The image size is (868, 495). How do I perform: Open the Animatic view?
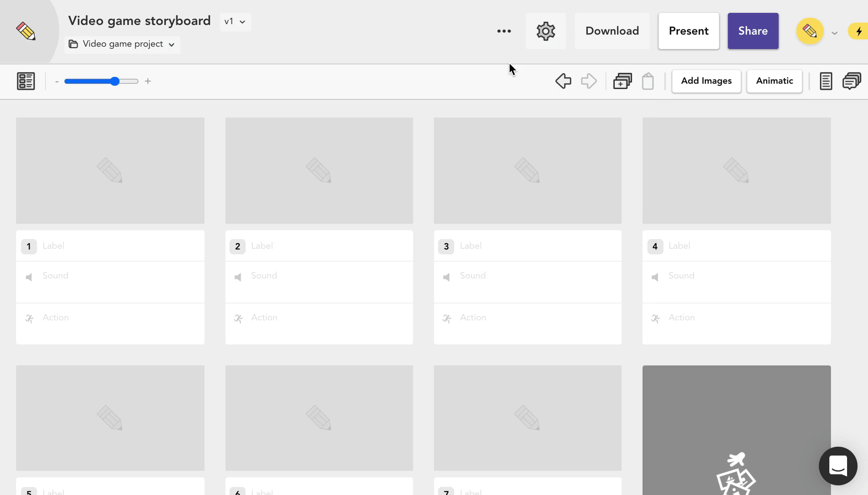tap(774, 81)
